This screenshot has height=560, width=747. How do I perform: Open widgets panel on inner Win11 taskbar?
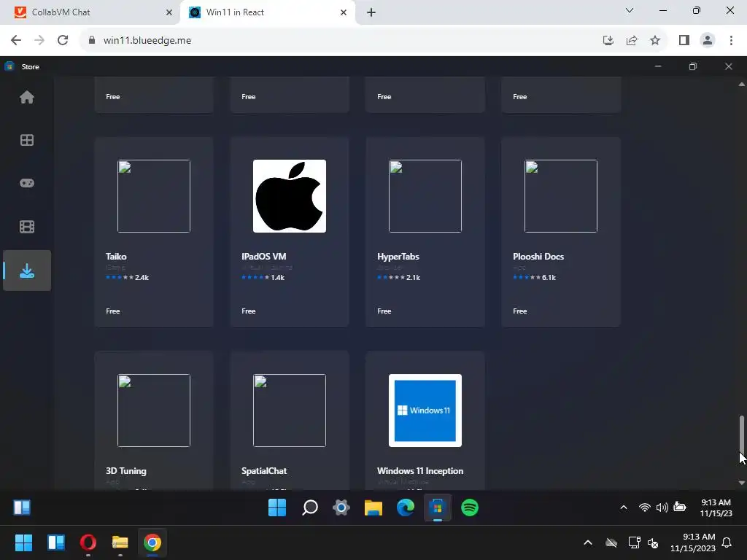click(x=22, y=507)
